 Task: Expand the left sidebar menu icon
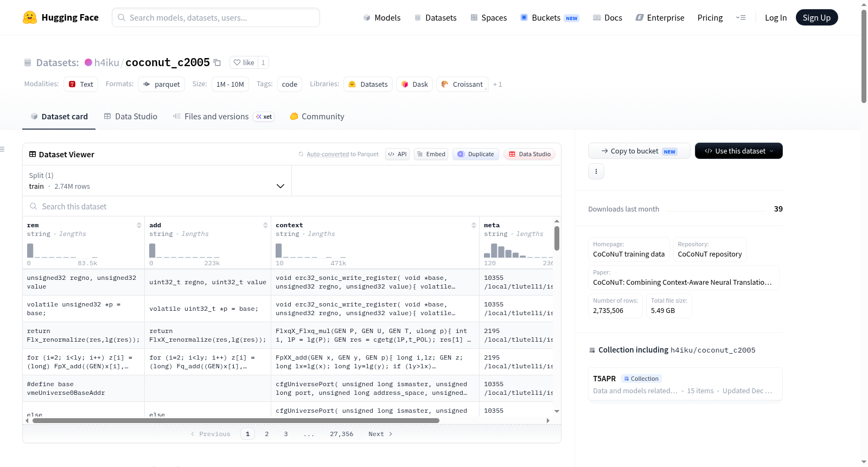point(2,149)
